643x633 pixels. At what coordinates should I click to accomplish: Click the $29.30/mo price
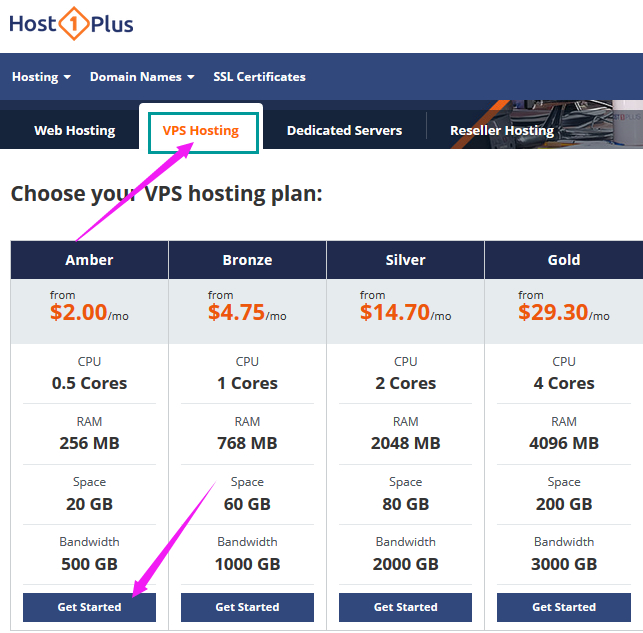[564, 312]
